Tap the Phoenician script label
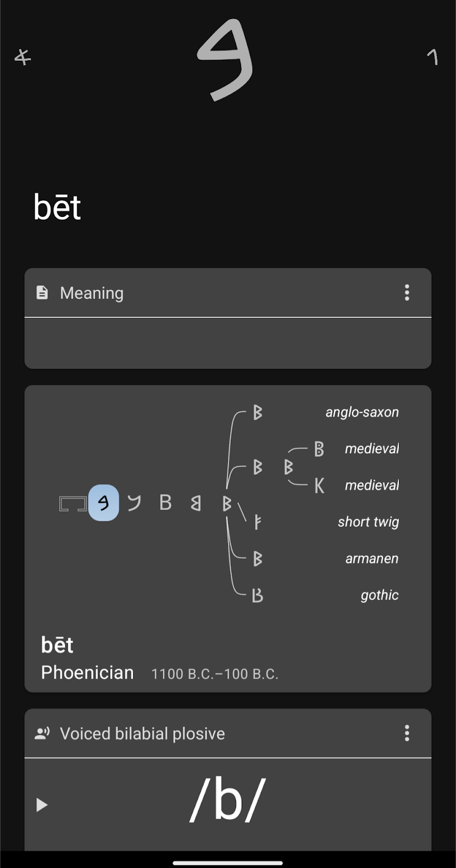This screenshot has width=456, height=868. point(87,673)
